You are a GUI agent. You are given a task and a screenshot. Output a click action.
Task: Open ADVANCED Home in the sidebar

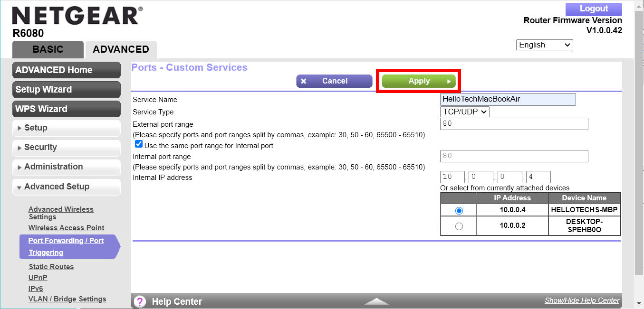pyautogui.click(x=67, y=70)
